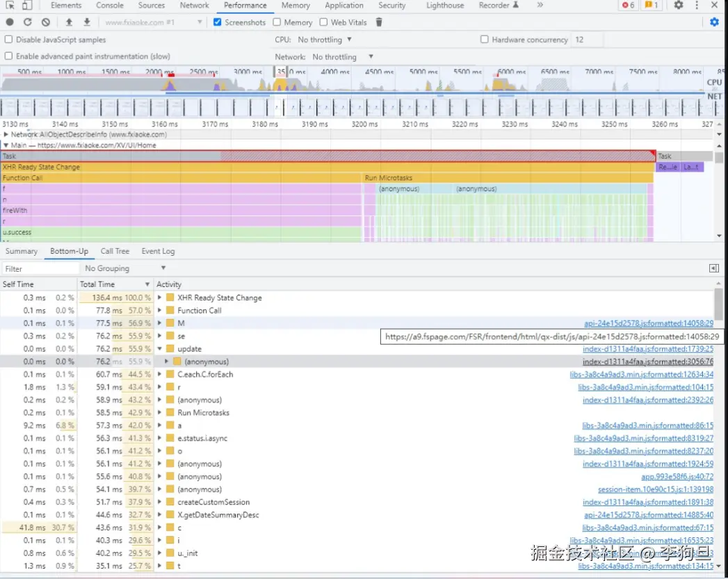Image resolution: width=728 pixels, height=579 pixels.
Task: Enable the Memory checkbox in toolbar
Action: click(277, 22)
